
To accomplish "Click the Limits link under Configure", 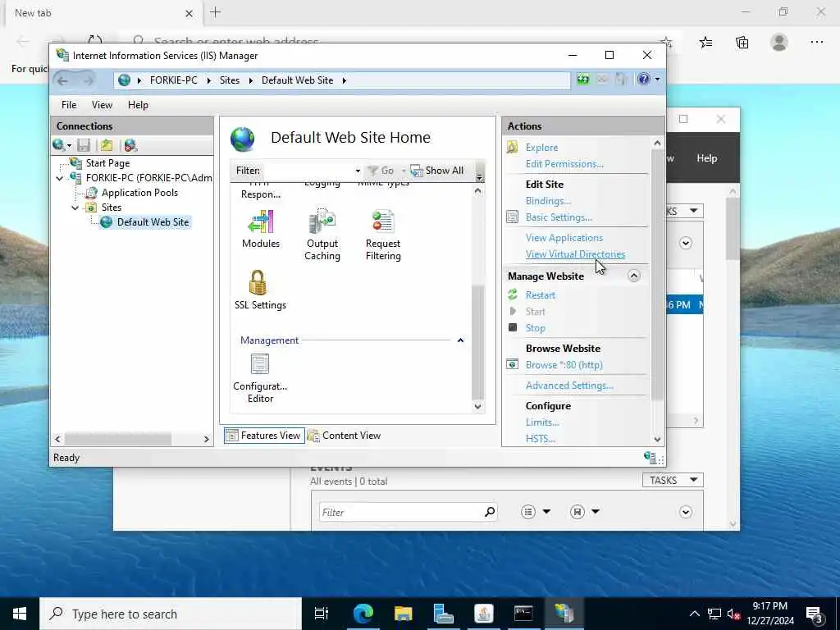I will point(542,422).
